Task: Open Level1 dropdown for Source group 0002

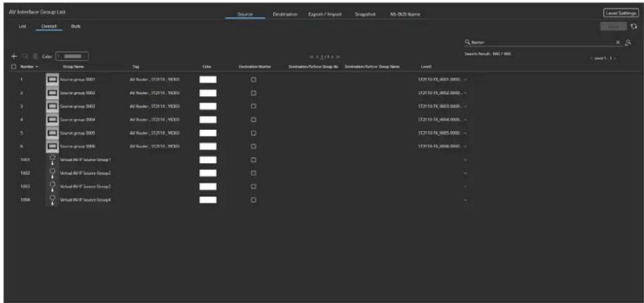Action: tap(466, 93)
